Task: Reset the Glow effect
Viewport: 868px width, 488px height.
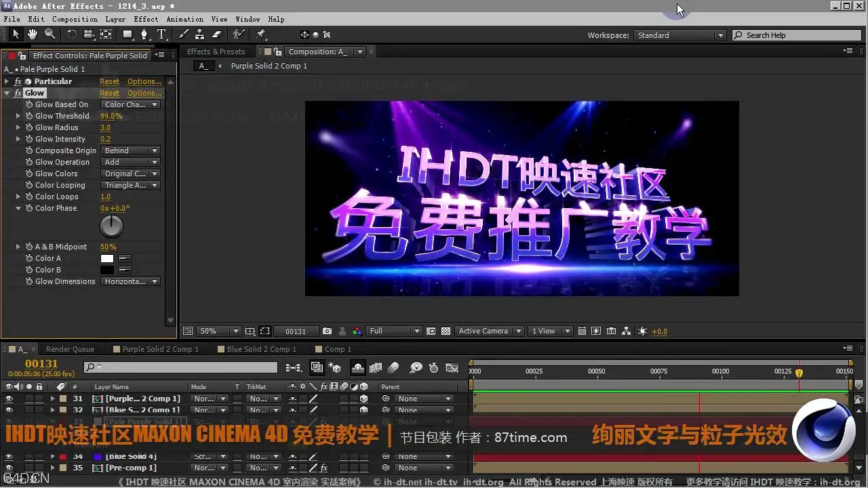Action: (109, 93)
